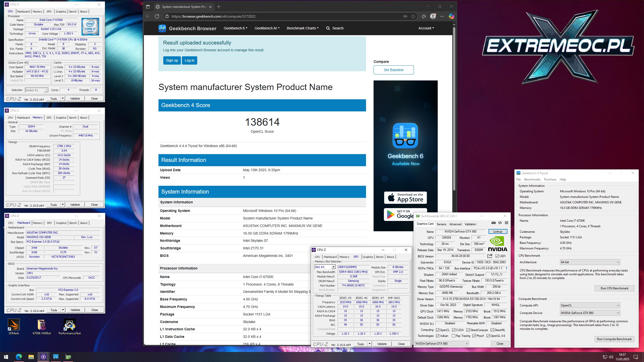The image size is (644, 362).
Task: Open a new browser tab with plus icon
Action: (x=219, y=7)
